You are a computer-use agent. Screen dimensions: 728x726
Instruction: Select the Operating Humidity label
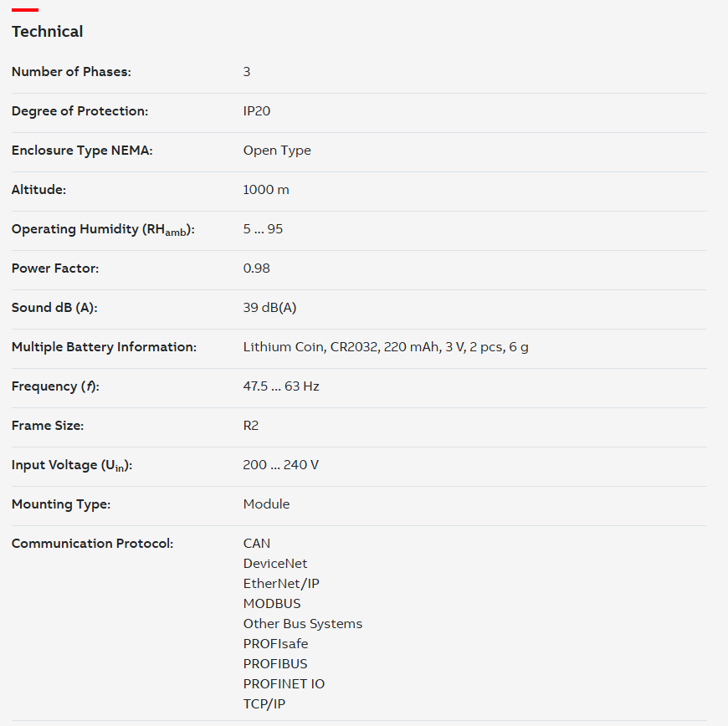[x=103, y=229]
